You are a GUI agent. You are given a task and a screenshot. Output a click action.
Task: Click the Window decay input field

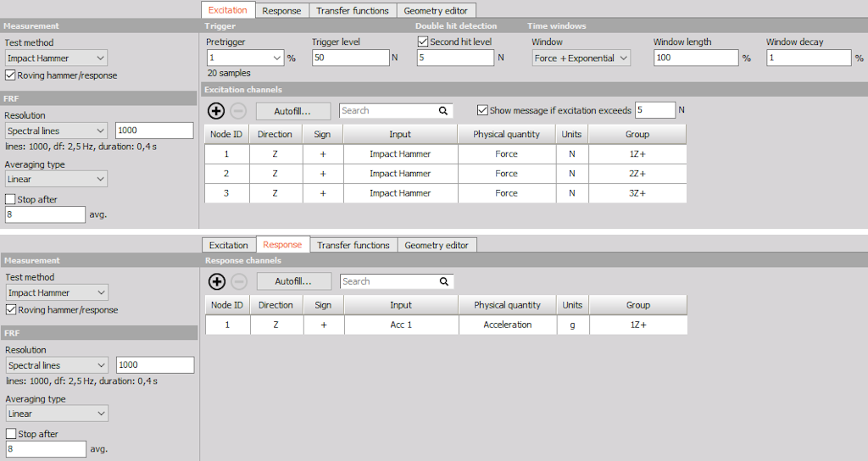click(x=809, y=58)
